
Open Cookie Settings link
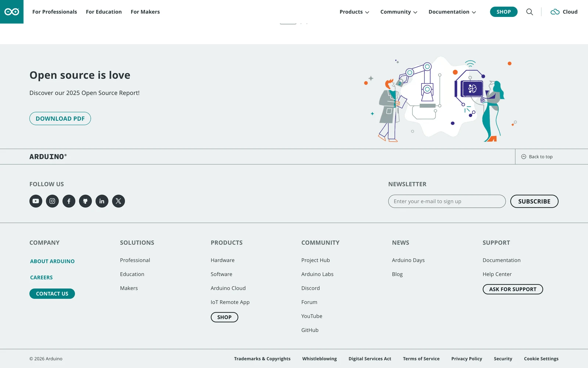[541, 359]
